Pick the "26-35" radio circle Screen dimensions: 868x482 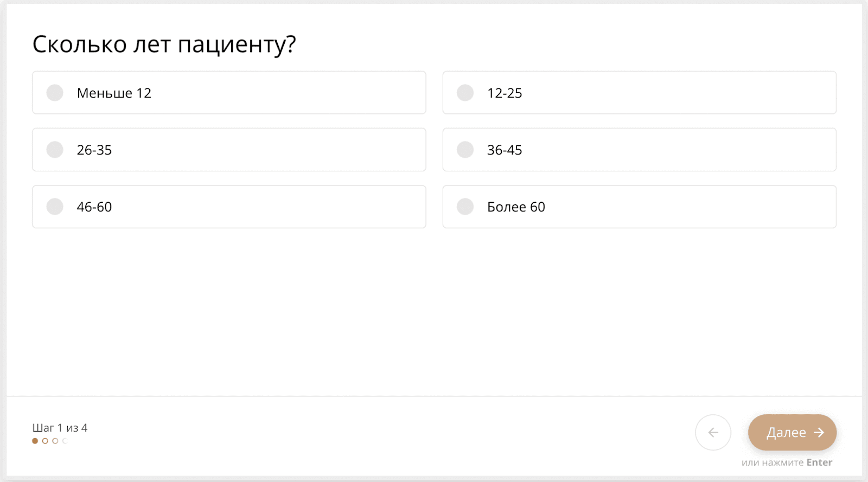coord(55,150)
